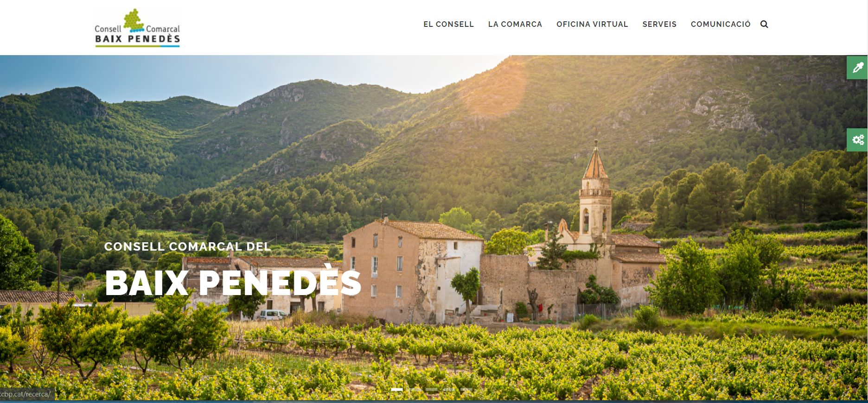
Task: Select the first active slide indicator
Action: click(397, 390)
